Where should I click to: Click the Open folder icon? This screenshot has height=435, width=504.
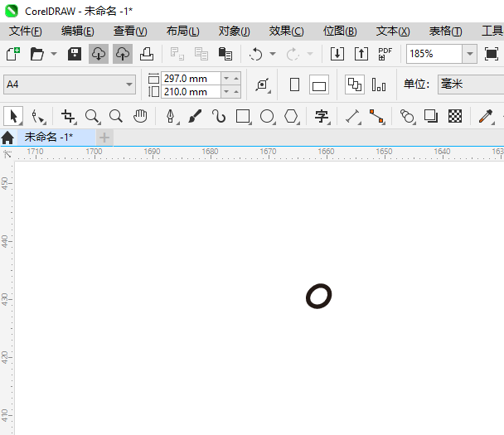pos(37,54)
